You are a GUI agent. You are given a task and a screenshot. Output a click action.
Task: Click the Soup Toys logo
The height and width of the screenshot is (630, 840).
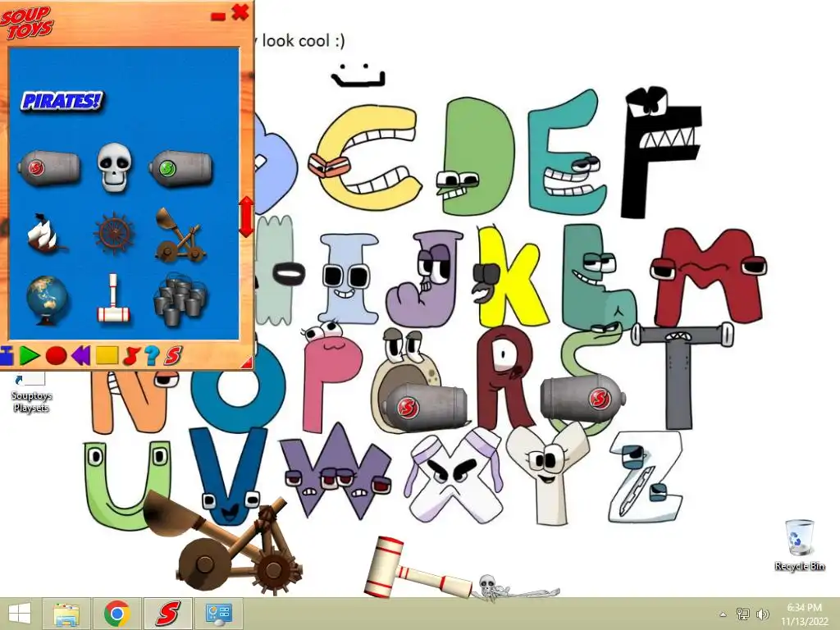(x=26, y=22)
